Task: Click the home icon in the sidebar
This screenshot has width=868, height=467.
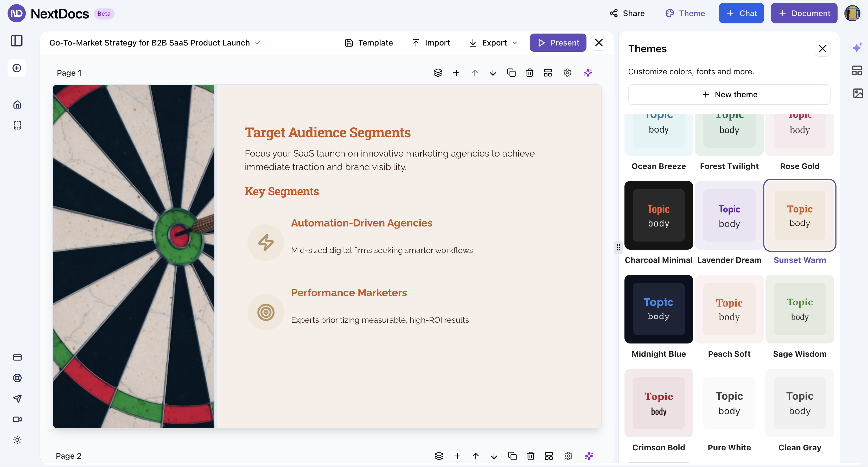Action: 17,104
